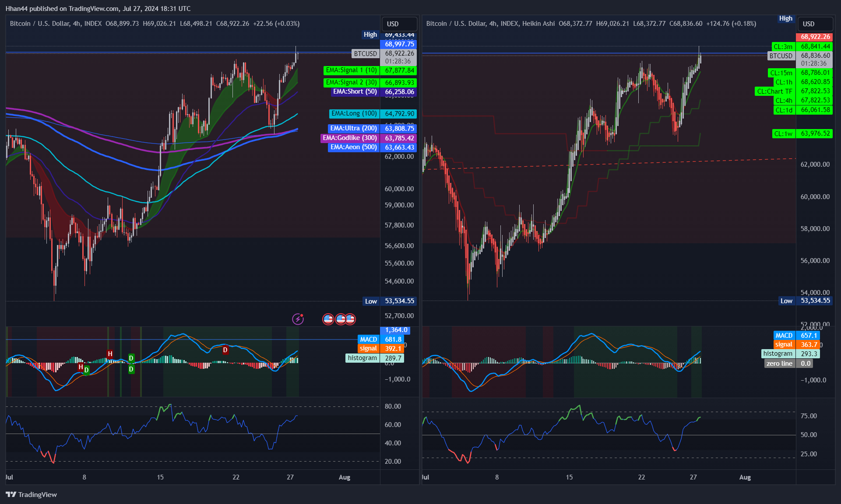Click the 75.00 RSI level on the Heikin Ashi chart scale
The image size is (841, 504).
point(809,416)
